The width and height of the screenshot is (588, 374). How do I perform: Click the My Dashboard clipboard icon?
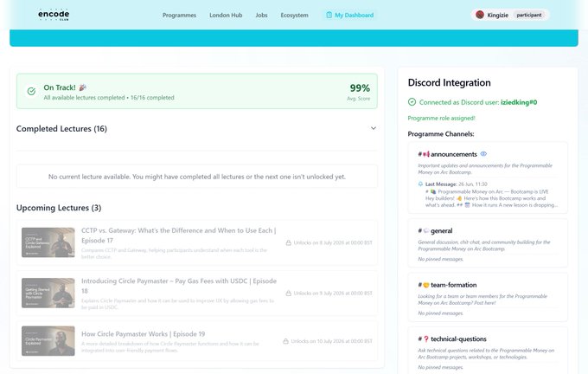pyautogui.click(x=329, y=15)
